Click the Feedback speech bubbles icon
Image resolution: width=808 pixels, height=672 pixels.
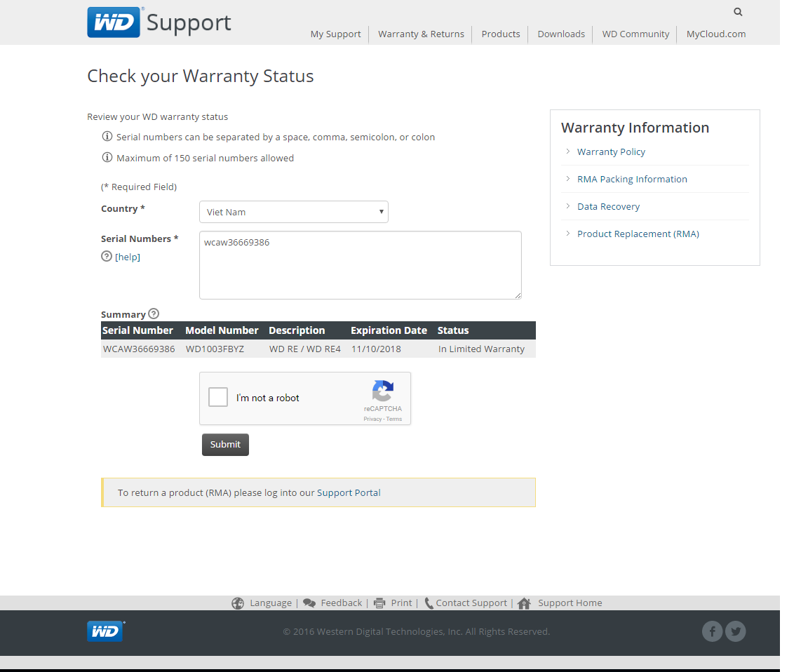[309, 603]
